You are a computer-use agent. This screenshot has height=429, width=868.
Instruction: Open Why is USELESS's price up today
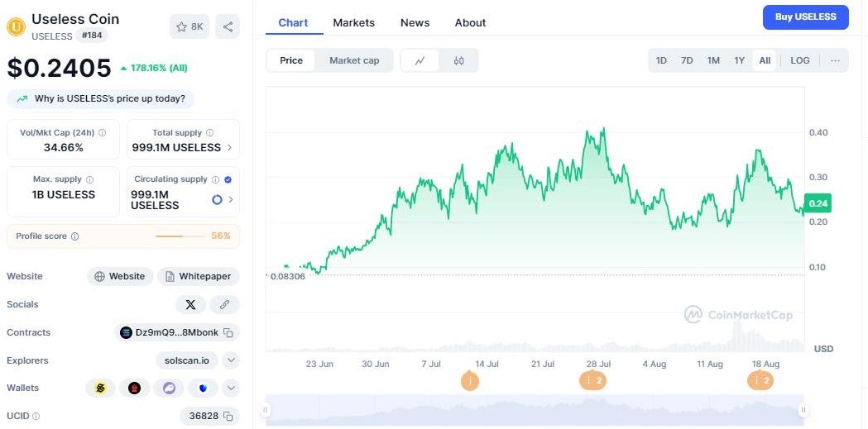100,99
